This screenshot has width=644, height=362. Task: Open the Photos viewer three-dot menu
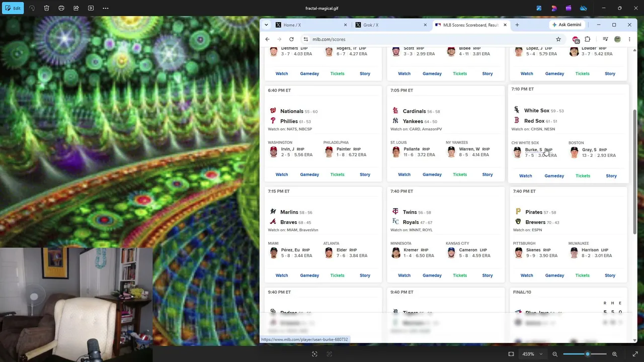tap(106, 8)
